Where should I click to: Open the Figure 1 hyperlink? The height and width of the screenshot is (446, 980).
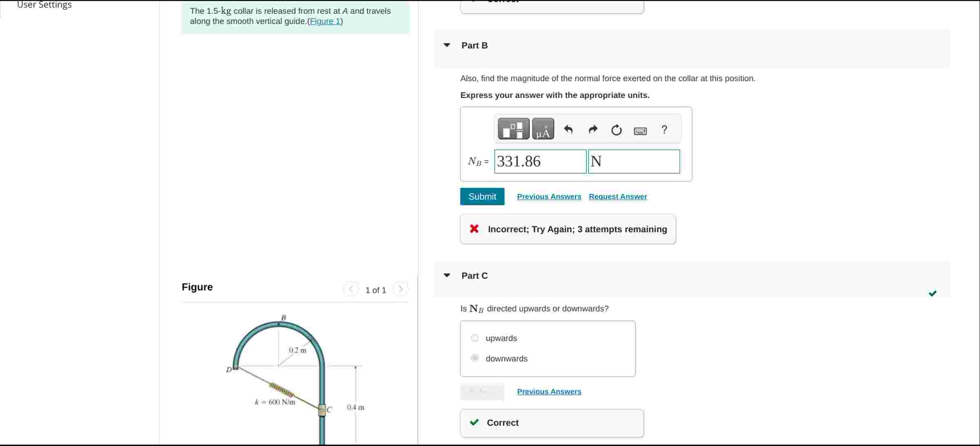(325, 22)
